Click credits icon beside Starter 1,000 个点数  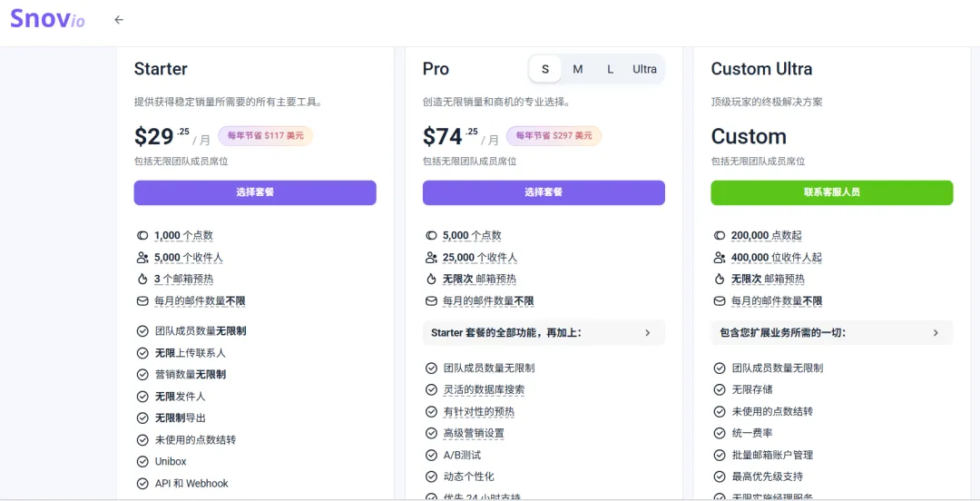pos(142,236)
